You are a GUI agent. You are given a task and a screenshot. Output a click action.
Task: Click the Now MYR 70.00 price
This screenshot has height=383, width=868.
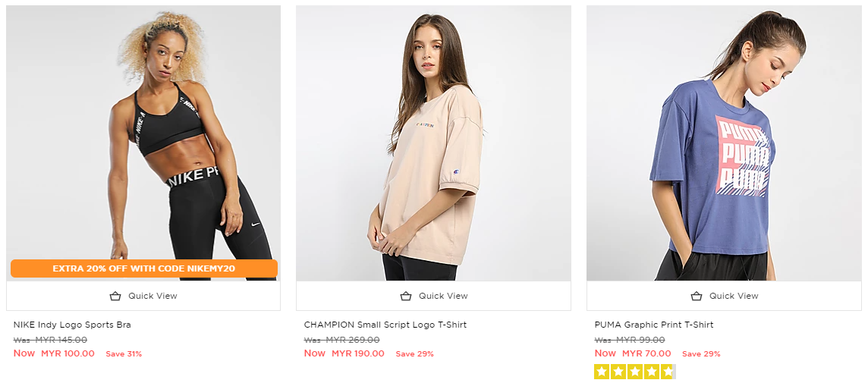[633, 353]
